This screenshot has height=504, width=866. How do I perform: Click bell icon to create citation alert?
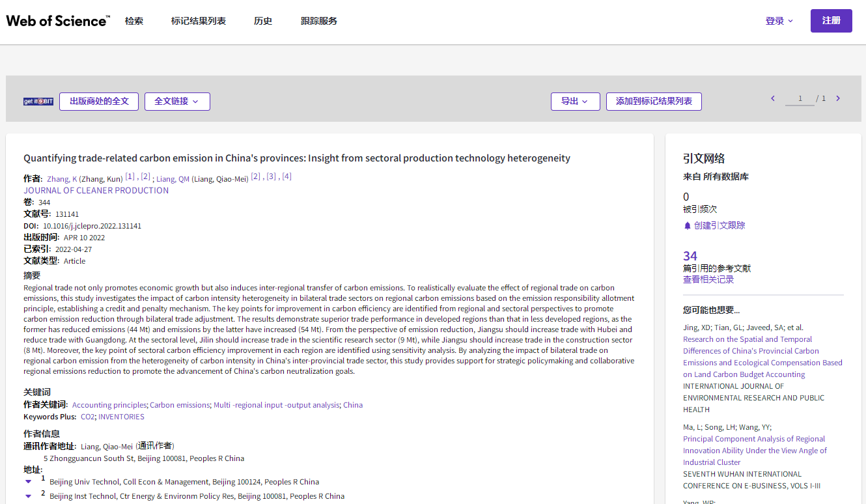tap(687, 225)
